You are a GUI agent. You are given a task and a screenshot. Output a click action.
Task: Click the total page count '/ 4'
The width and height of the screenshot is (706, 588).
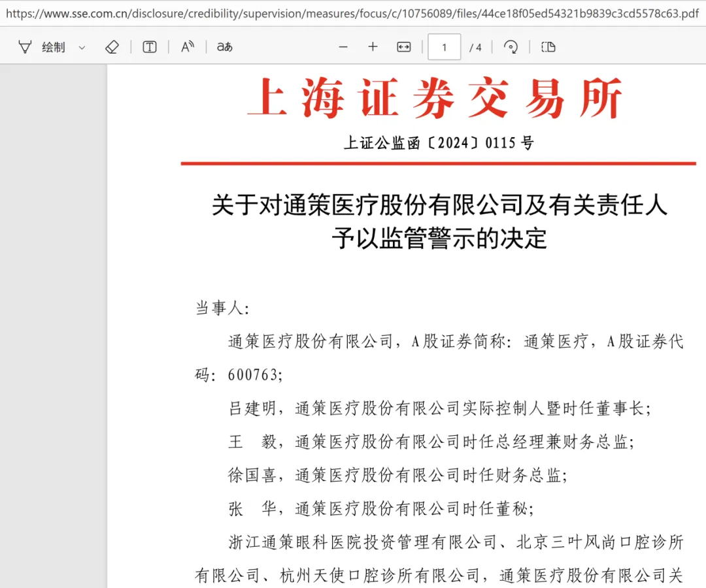tap(475, 48)
